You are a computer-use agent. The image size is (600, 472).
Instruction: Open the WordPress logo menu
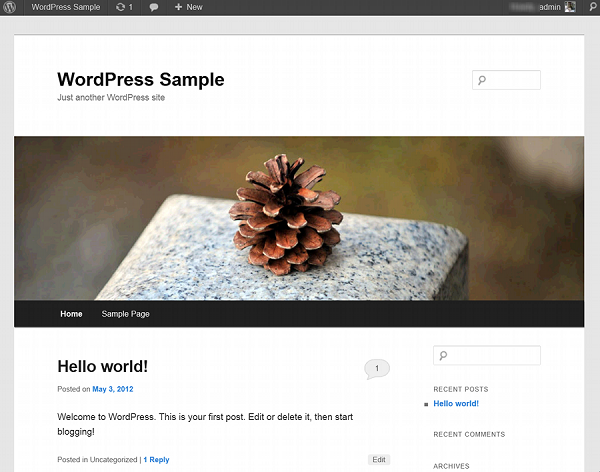(10, 7)
